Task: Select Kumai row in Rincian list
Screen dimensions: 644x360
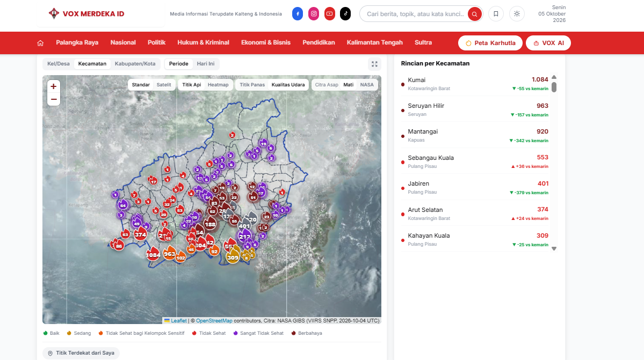Action: tap(475, 84)
